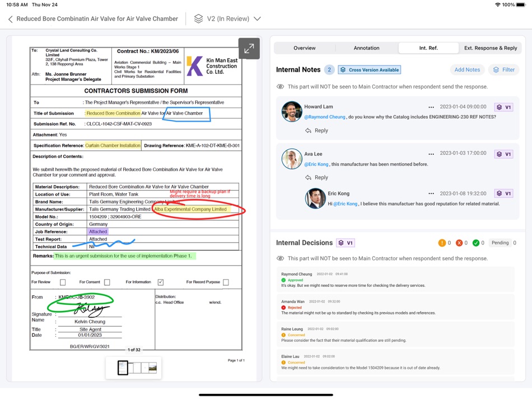Select the landscape photo page thumbnail
The image size is (532, 399).
153,368
